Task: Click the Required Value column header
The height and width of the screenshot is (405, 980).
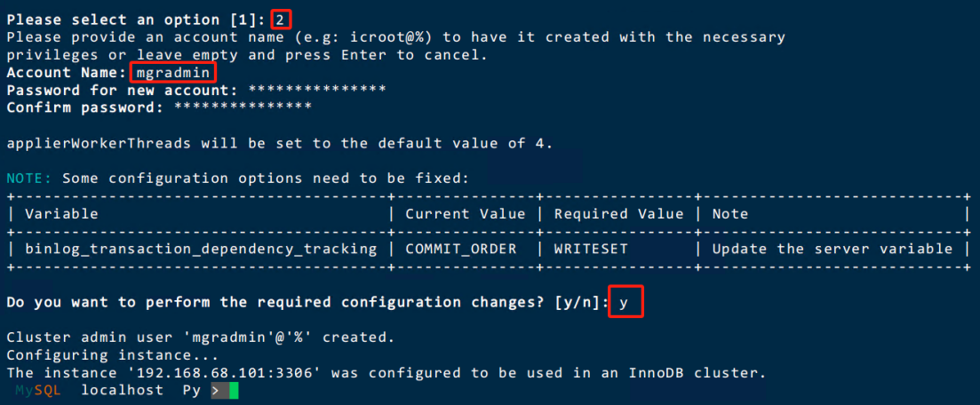Action: pyautogui.click(x=618, y=214)
